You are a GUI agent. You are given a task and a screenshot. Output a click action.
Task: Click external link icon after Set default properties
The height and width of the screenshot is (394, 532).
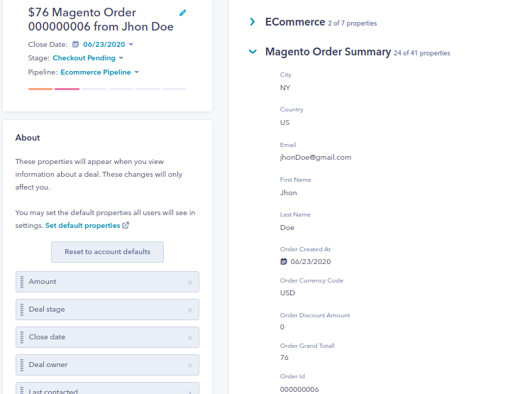(126, 225)
